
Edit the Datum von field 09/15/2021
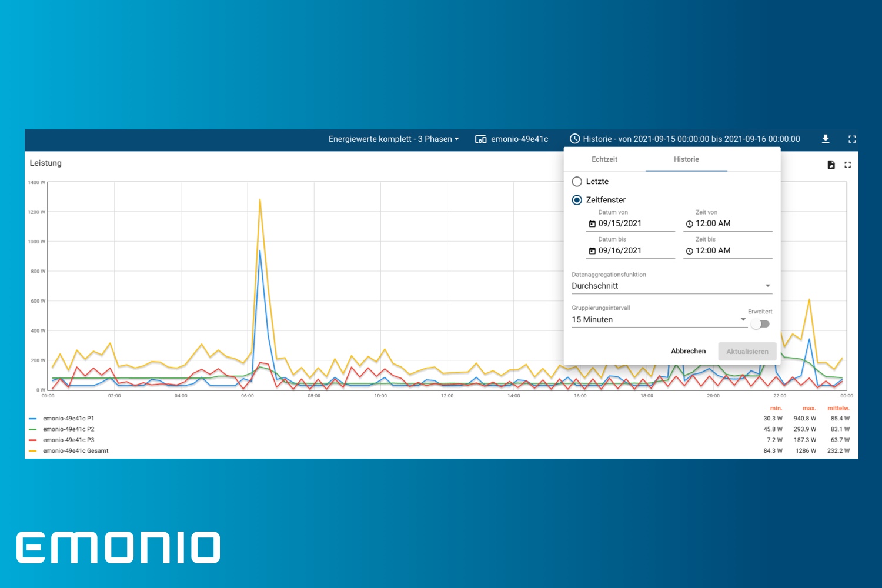[630, 224]
